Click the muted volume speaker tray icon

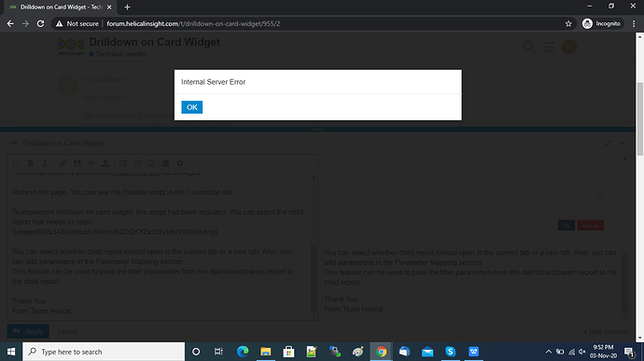582,352
